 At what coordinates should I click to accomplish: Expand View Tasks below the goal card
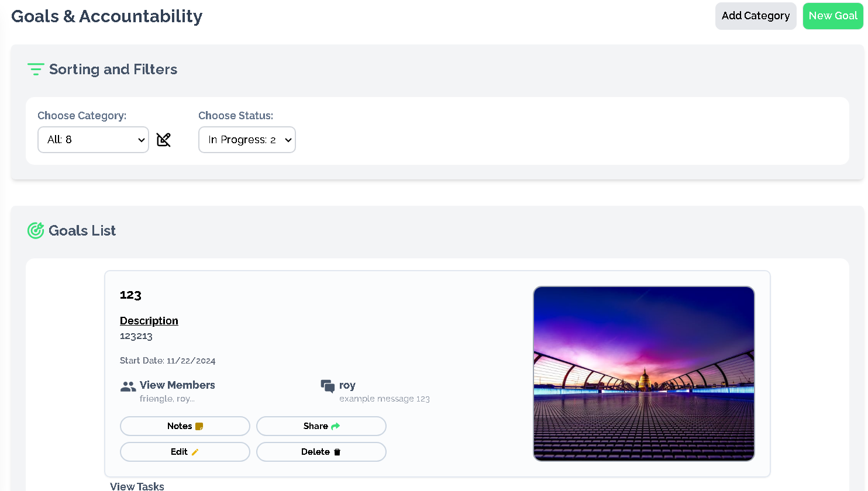pos(137,486)
